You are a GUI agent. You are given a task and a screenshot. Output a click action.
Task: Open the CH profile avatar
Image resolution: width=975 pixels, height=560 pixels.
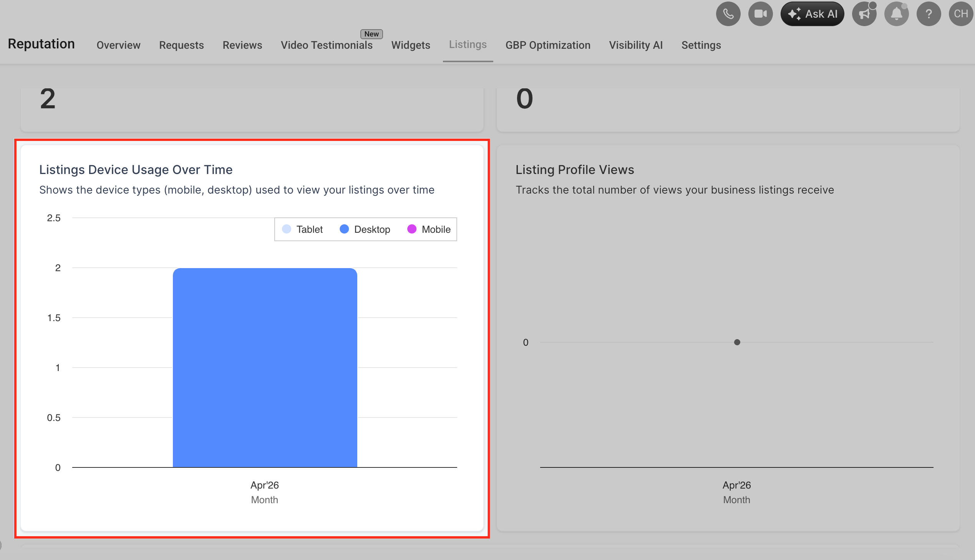pos(961,14)
